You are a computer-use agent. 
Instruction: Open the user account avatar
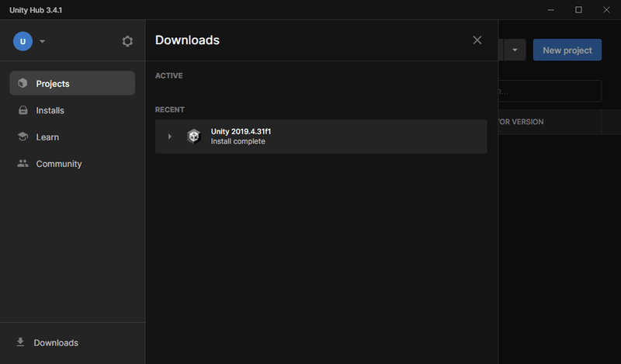point(23,41)
